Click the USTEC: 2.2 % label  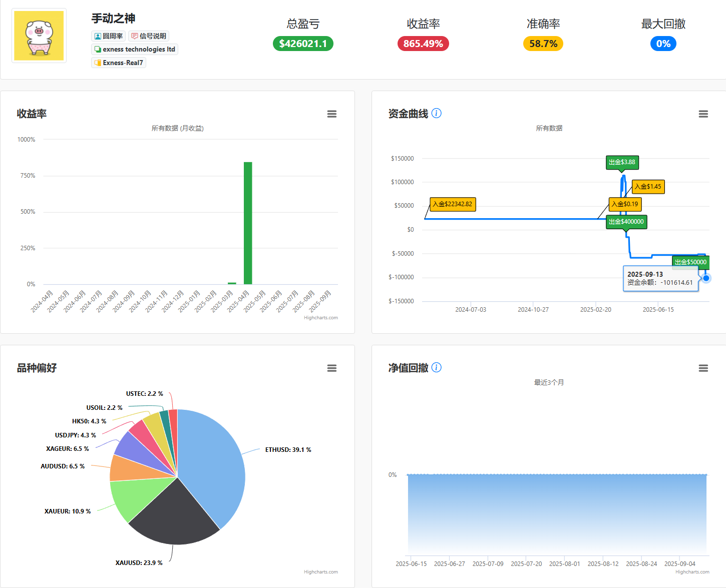(x=145, y=394)
